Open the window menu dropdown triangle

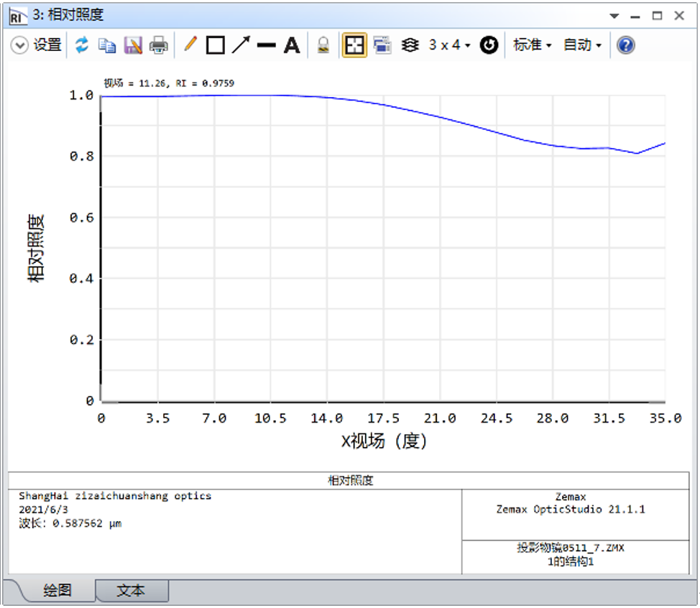coord(614,16)
